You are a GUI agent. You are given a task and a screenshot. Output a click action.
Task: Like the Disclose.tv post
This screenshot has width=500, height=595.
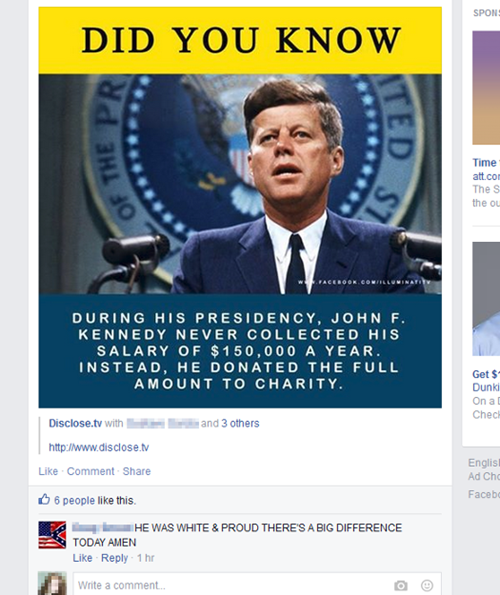[48, 471]
